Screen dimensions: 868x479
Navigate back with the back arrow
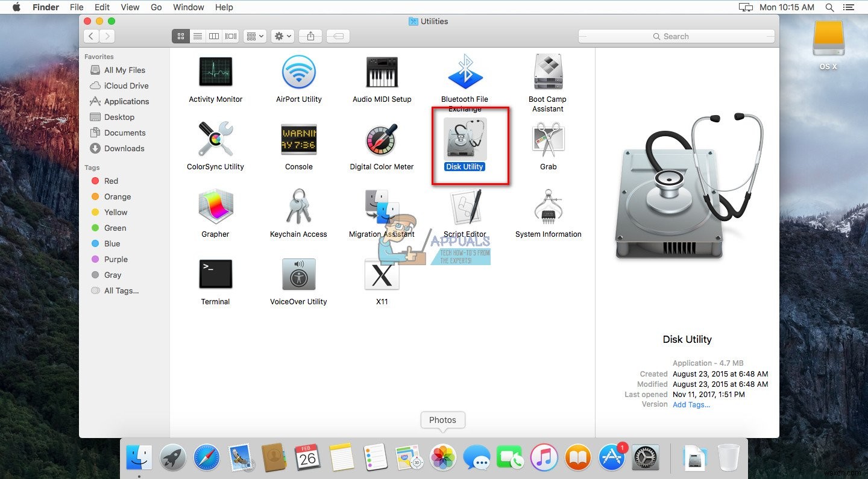[x=91, y=36]
